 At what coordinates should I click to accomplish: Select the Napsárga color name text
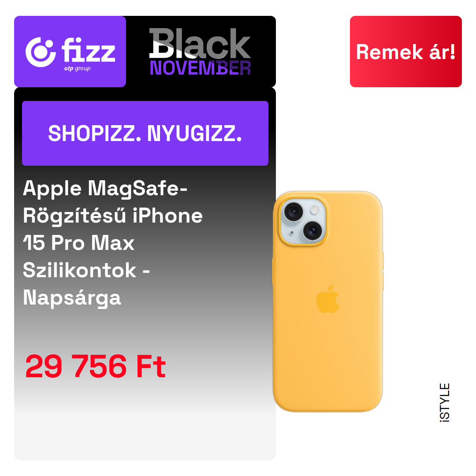coord(72,298)
